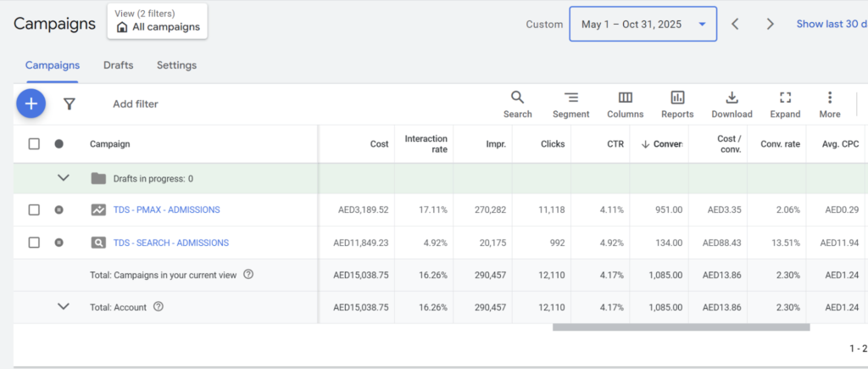The height and width of the screenshot is (369, 868).
Task: Toggle the select-all campaigns checkbox
Action: click(34, 144)
